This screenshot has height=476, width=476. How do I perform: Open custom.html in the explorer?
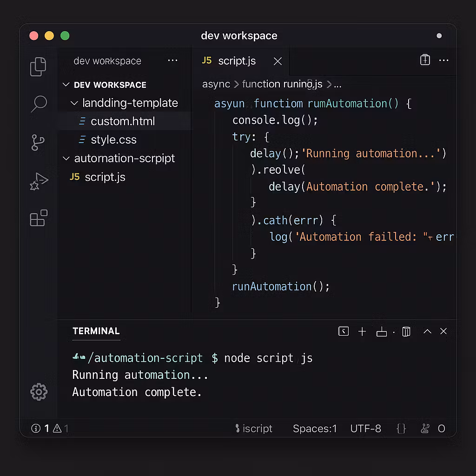[123, 121]
